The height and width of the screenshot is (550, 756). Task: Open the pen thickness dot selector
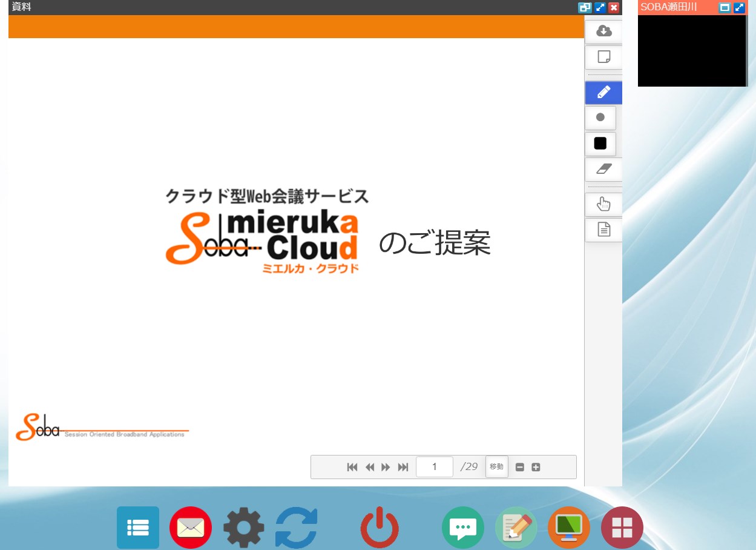coord(600,118)
